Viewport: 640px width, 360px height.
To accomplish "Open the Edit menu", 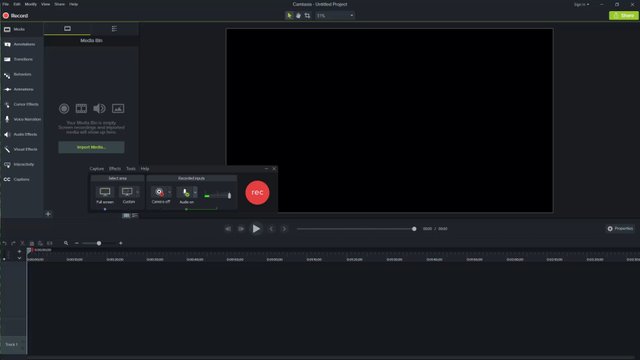I will [17, 4].
